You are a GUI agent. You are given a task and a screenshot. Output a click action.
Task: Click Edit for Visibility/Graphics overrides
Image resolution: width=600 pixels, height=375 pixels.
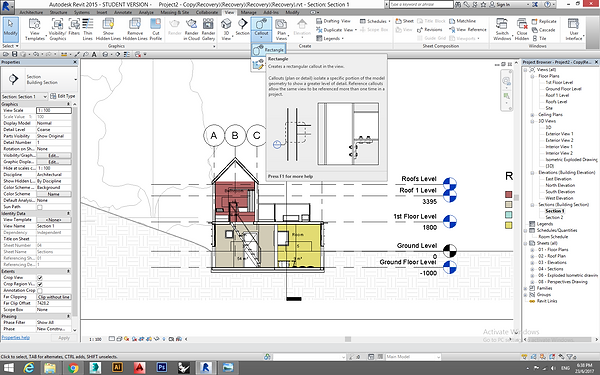tap(54, 155)
